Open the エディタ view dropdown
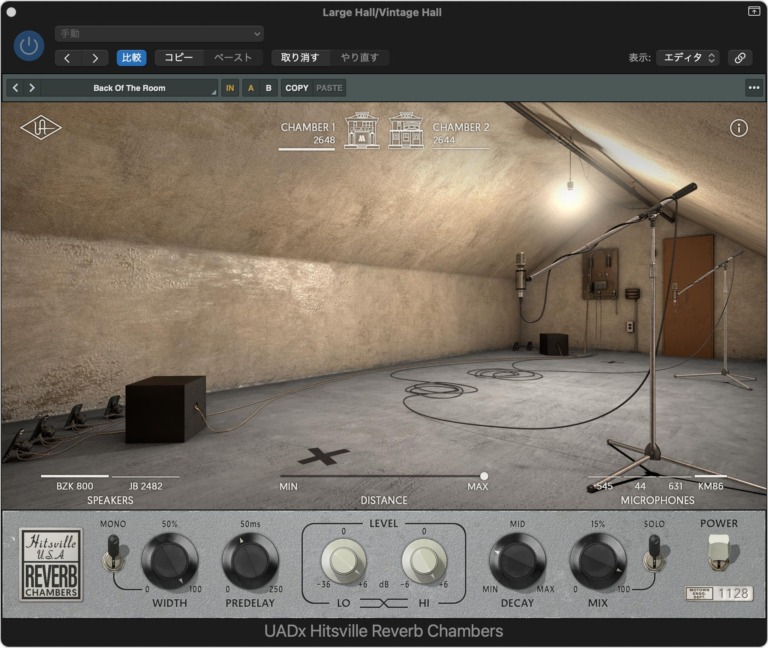Image resolution: width=768 pixels, height=648 pixels. tap(687, 58)
